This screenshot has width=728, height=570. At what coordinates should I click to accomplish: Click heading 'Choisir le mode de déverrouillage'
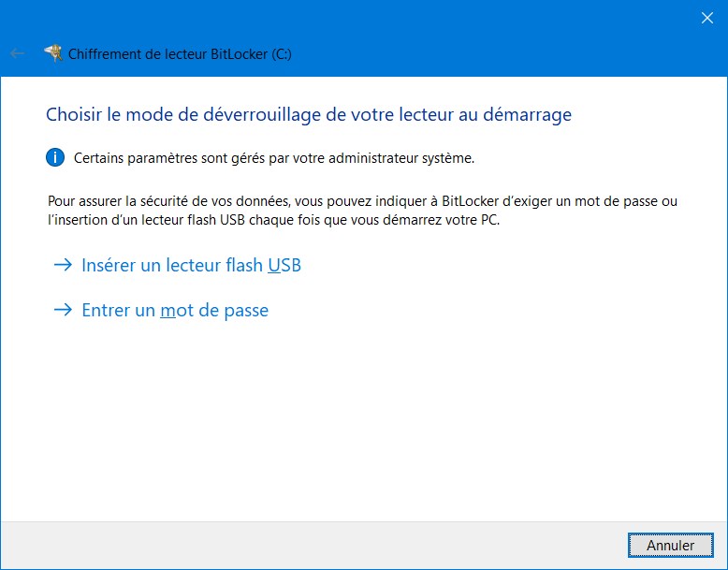184,114
